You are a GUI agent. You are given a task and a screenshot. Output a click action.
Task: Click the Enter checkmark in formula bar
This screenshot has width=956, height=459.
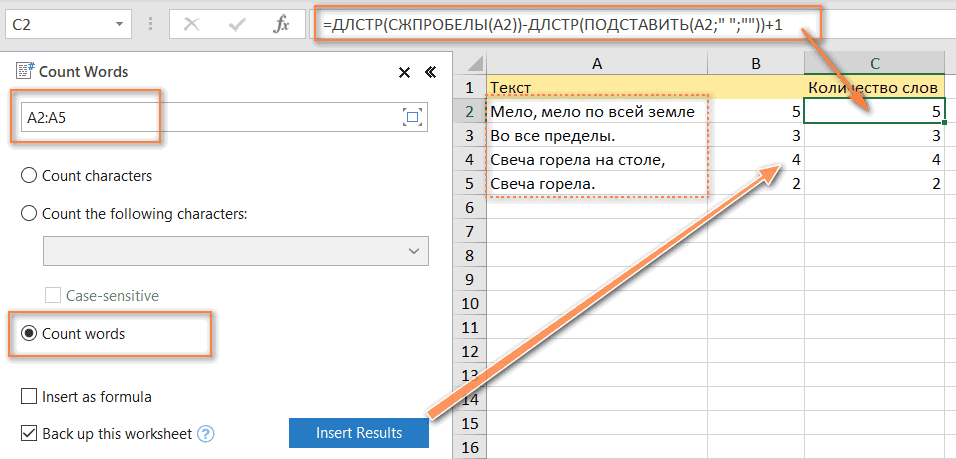pyautogui.click(x=239, y=25)
